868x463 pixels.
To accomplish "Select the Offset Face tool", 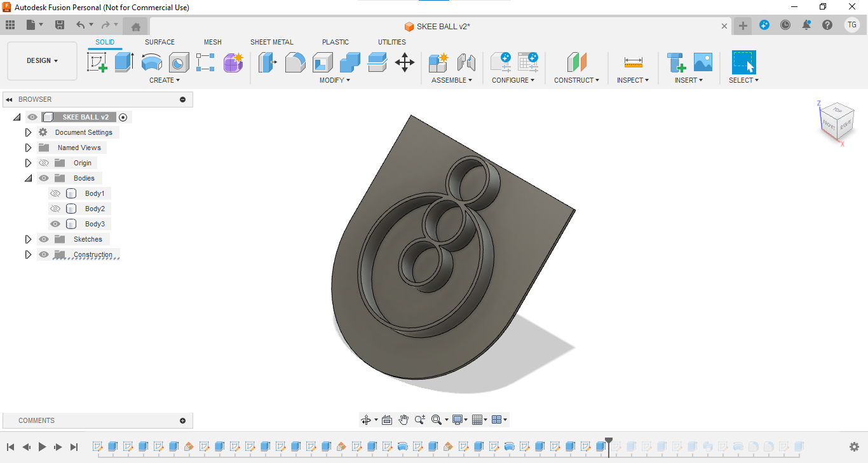I will [x=377, y=62].
